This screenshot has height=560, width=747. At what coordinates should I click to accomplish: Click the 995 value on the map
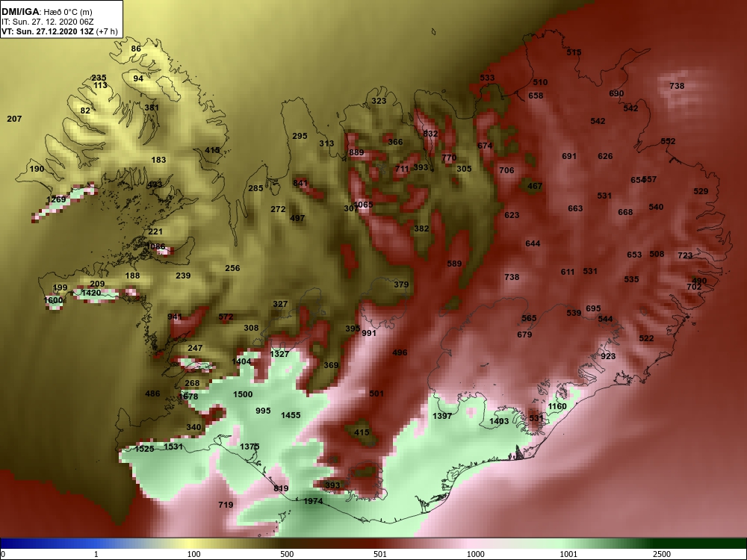pyautogui.click(x=263, y=411)
